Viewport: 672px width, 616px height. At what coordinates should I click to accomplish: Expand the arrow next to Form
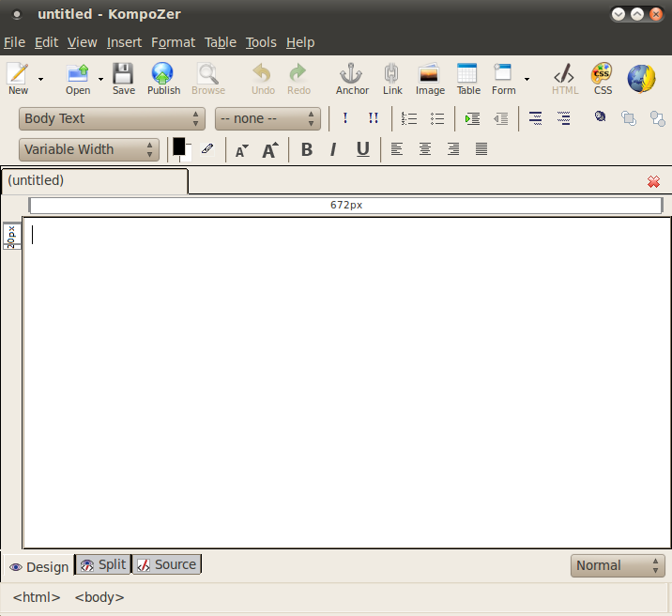pos(527,79)
